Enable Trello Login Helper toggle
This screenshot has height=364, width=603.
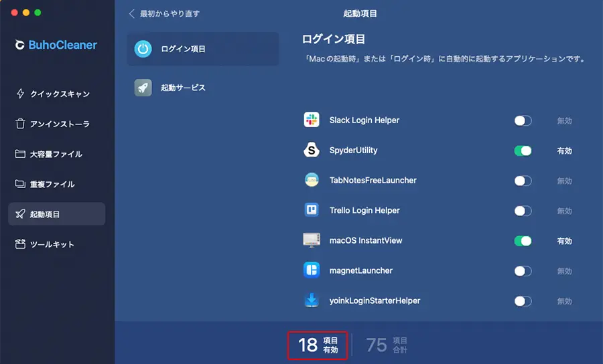pyautogui.click(x=523, y=211)
